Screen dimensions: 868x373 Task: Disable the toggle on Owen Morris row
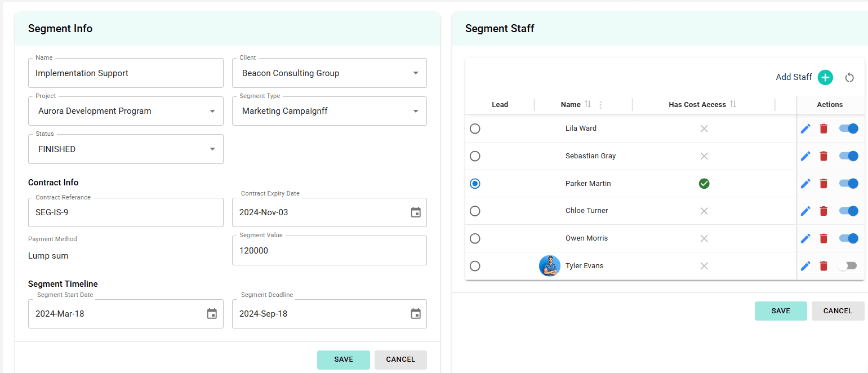[x=848, y=238]
